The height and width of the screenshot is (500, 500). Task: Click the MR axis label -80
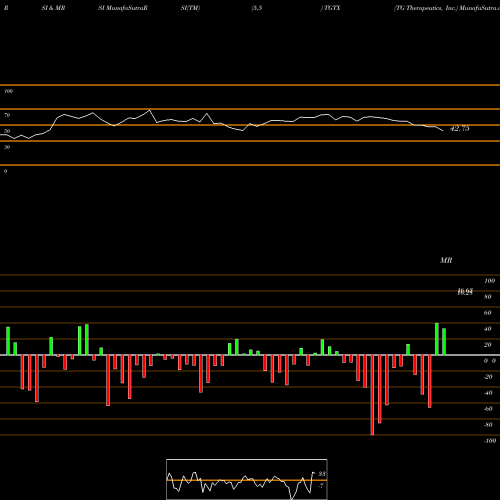click(488, 425)
